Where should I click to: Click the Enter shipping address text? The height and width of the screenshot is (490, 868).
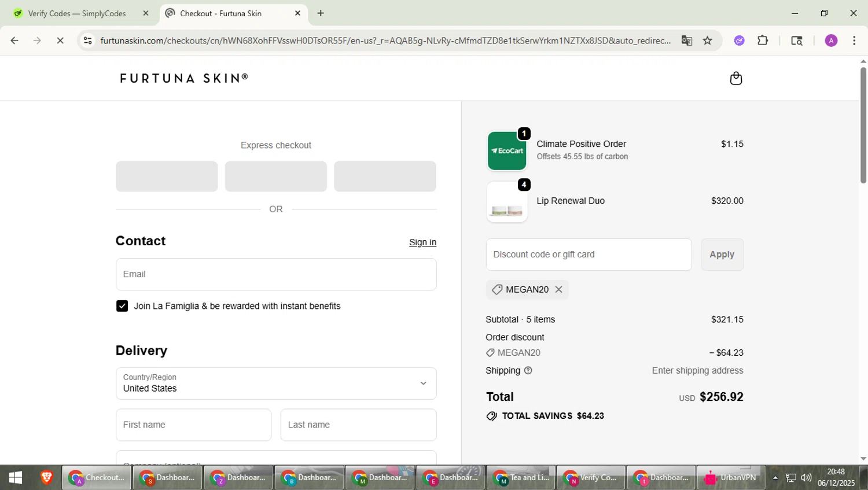(697, 370)
